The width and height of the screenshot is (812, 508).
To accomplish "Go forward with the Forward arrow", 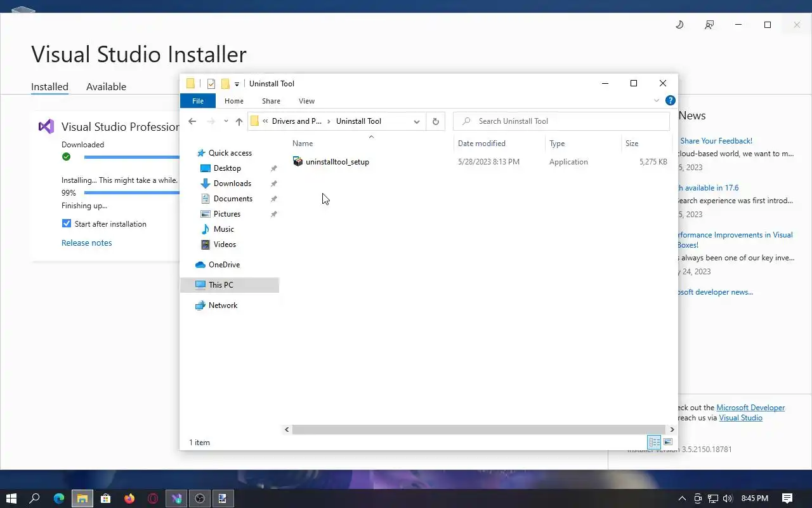I will coord(211,121).
